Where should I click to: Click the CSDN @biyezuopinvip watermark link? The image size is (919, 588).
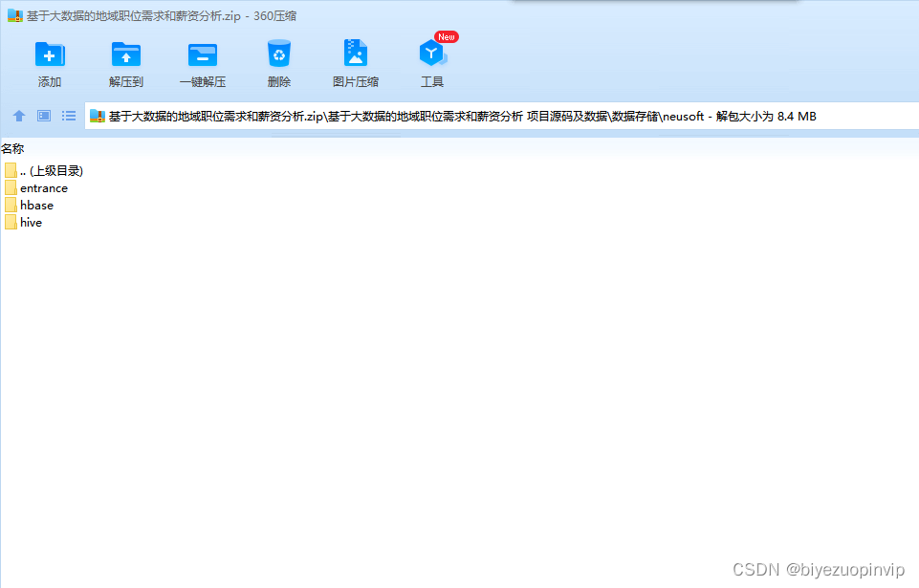point(818,568)
